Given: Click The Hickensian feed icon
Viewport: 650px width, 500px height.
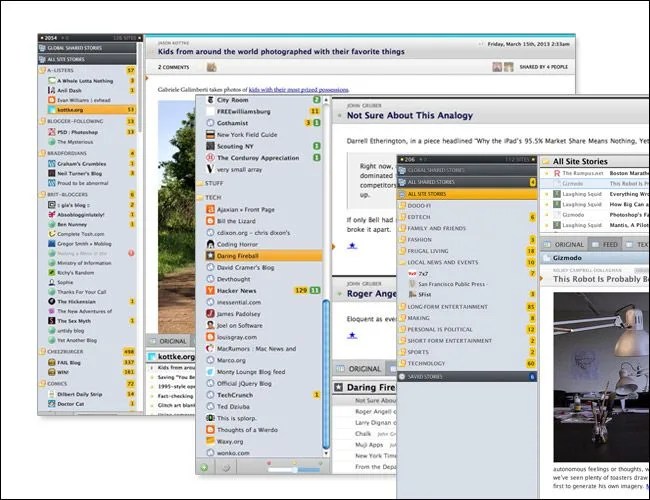Looking at the screenshot, I should (x=51, y=301).
